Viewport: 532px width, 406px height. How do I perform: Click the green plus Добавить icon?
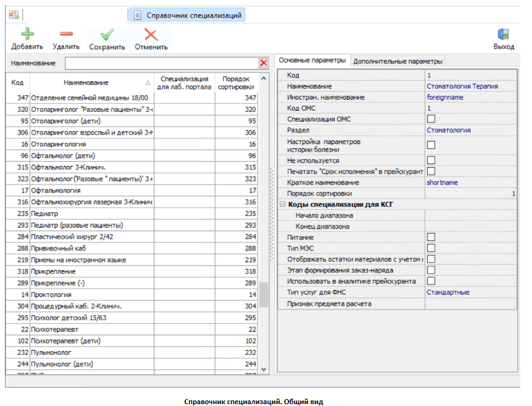point(27,34)
